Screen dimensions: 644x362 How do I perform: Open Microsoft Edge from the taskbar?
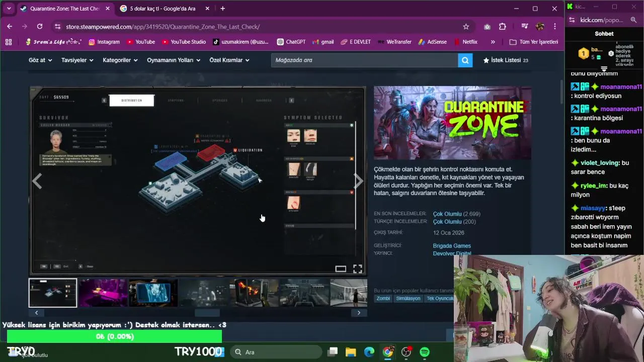(x=369, y=352)
